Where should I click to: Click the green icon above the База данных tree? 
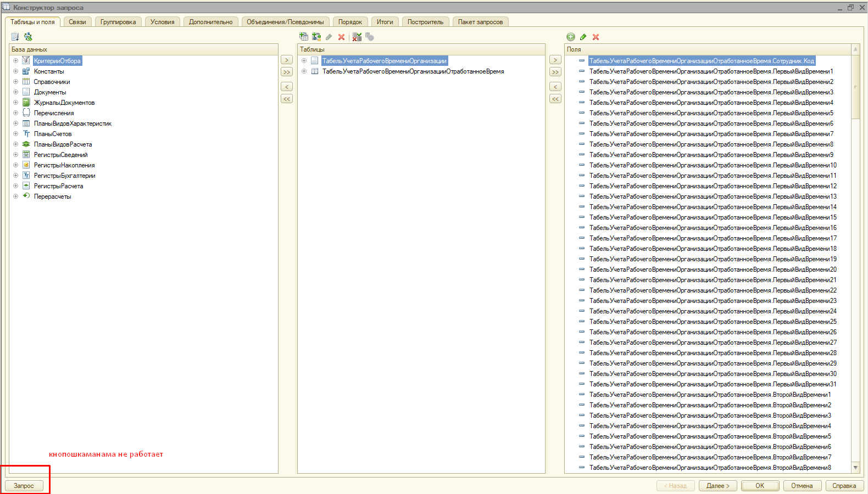pyautogui.click(x=28, y=37)
